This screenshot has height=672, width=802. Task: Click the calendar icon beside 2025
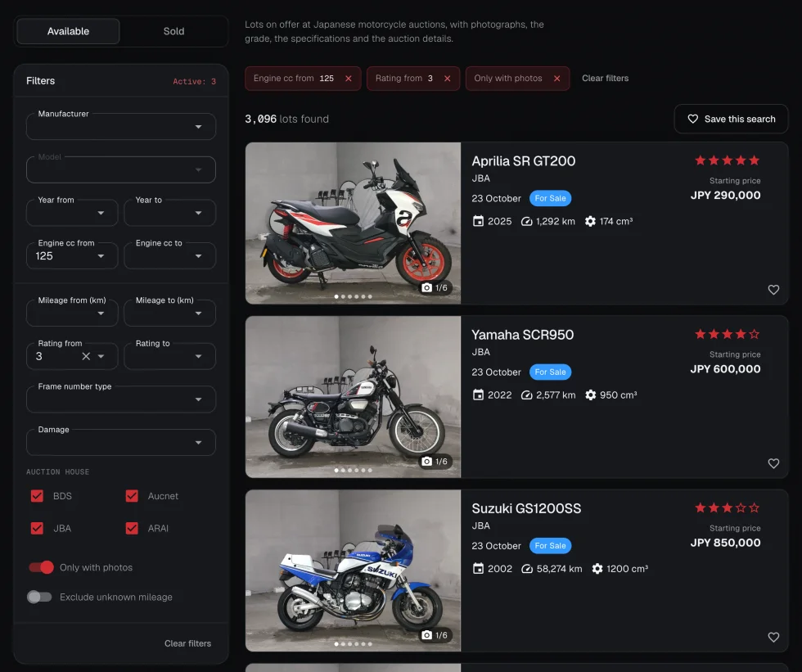(478, 221)
